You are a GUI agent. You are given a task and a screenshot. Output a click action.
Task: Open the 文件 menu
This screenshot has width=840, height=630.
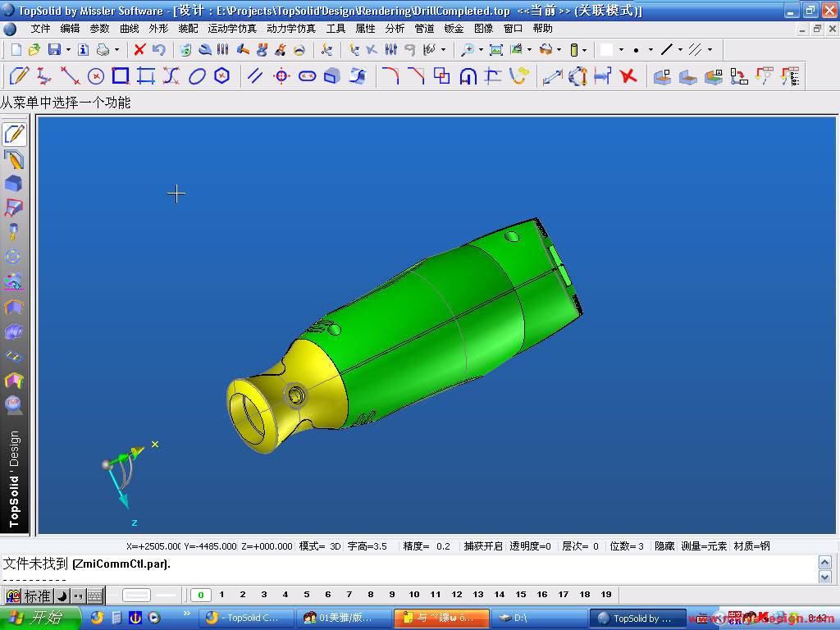click(x=40, y=29)
